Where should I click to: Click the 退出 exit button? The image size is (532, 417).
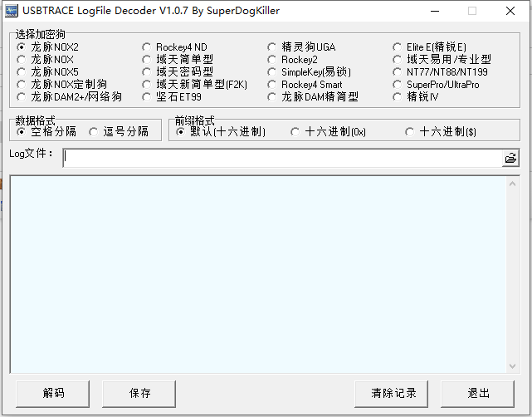pyautogui.click(x=478, y=394)
